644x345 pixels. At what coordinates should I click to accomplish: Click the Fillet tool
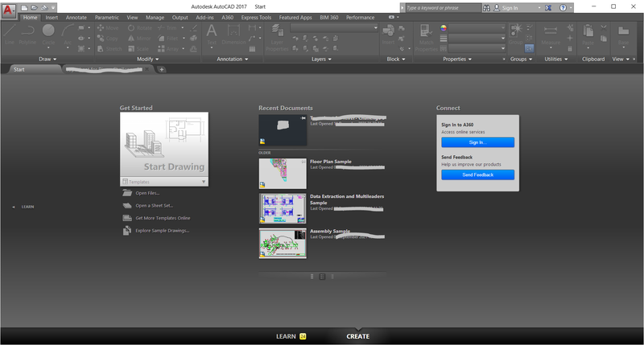(168, 38)
